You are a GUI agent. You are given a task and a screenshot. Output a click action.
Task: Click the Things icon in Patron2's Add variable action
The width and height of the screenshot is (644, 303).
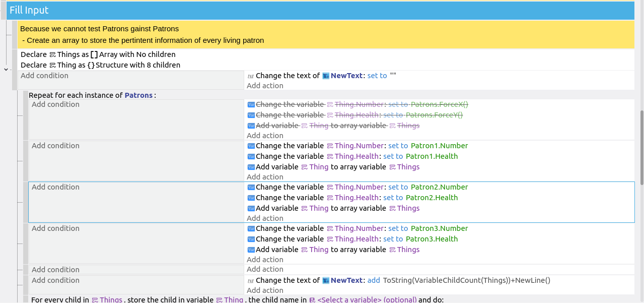[x=392, y=208]
